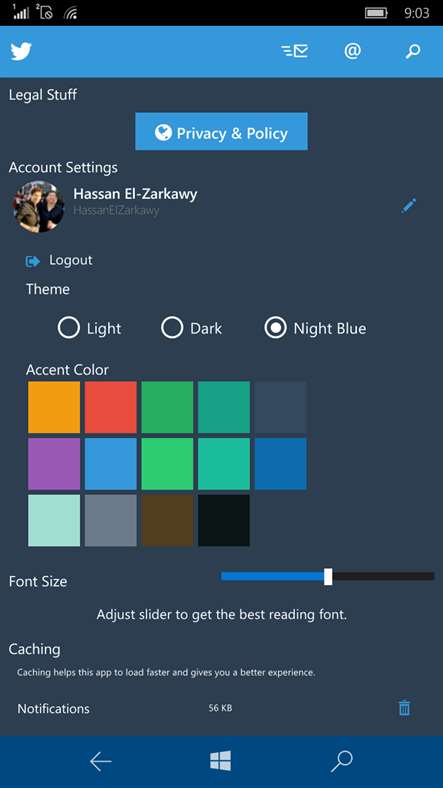The width and height of the screenshot is (443, 788).
Task: Tap the Cortana search button in navbar
Action: pos(342,762)
